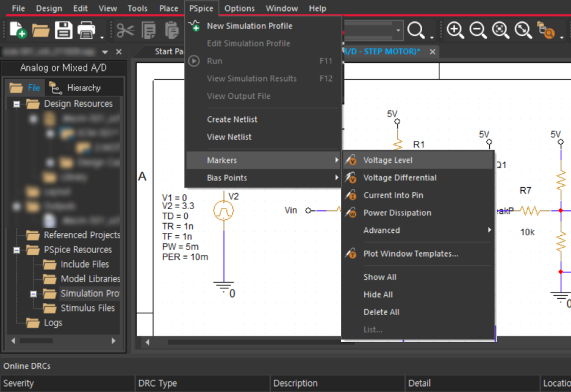Select the Logs folder
This screenshot has width=571, height=392.
[x=44, y=323]
